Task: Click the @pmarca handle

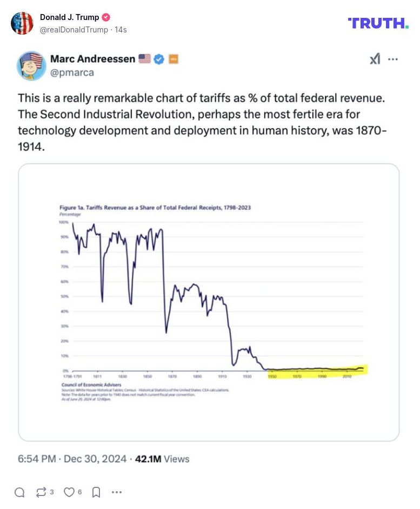Action: pos(72,72)
